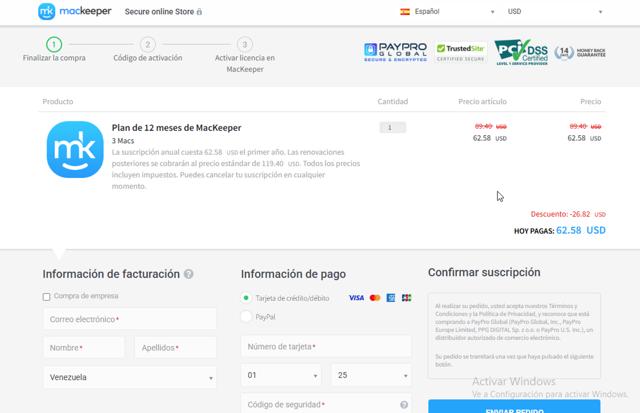Click step 3 circle Activar licencia en MacKeeper
Viewport: 640px width, 413px height.
245,44
